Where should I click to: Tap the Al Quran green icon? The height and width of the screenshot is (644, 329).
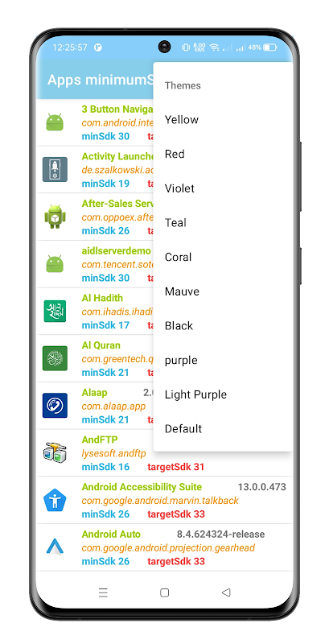point(55,358)
